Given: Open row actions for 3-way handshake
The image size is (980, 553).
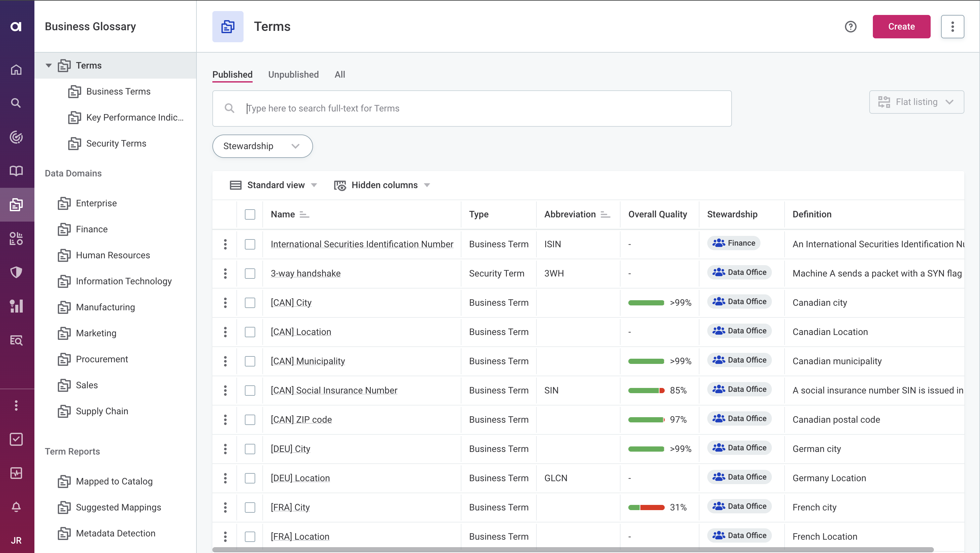Looking at the screenshot, I should pyautogui.click(x=225, y=273).
